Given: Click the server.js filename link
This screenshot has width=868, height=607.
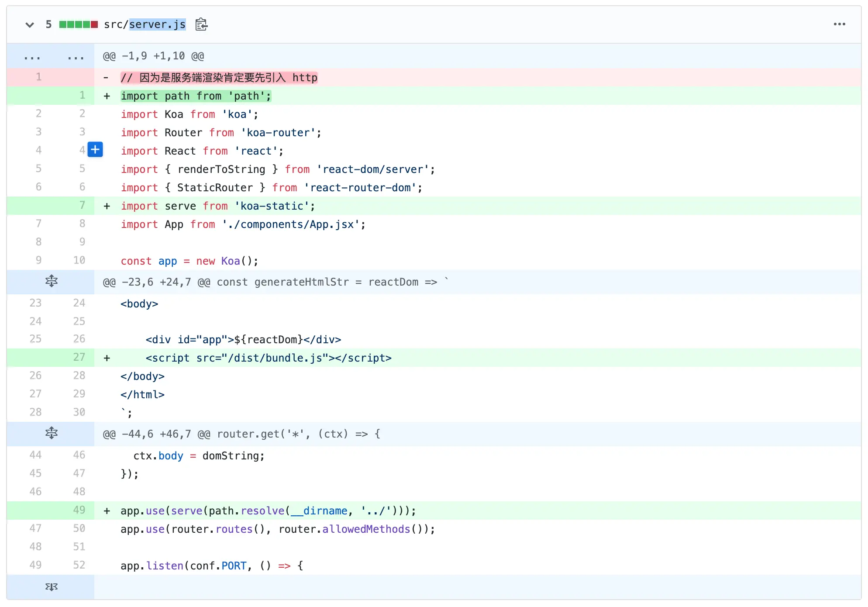Looking at the screenshot, I should tap(157, 24).
